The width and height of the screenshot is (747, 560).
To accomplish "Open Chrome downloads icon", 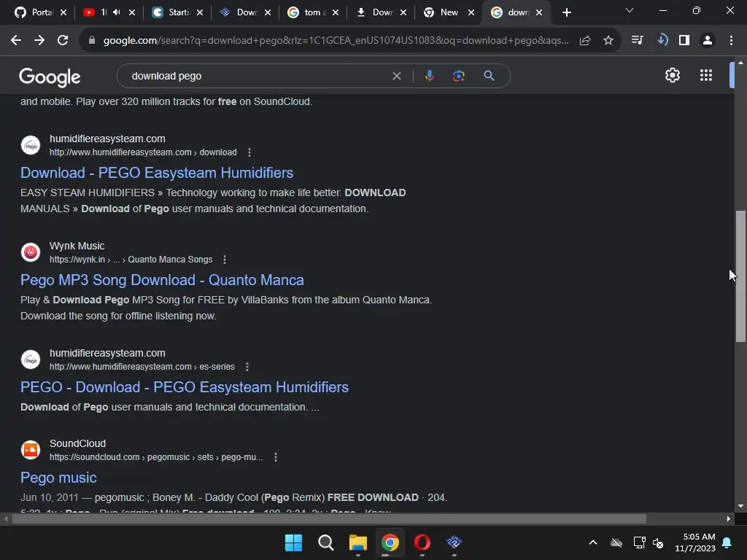I will (662, 41).
